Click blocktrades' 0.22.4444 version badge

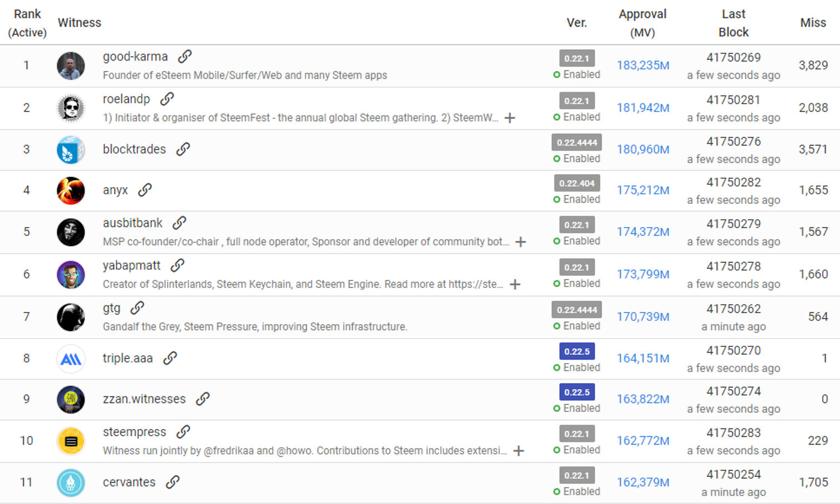click(x=577, y=143)
